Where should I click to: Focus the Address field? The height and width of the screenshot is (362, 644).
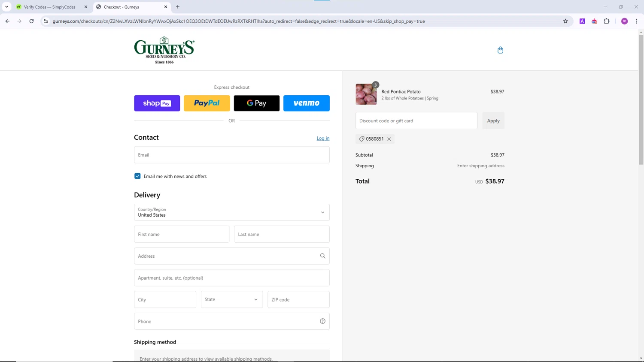pos(232,256)
